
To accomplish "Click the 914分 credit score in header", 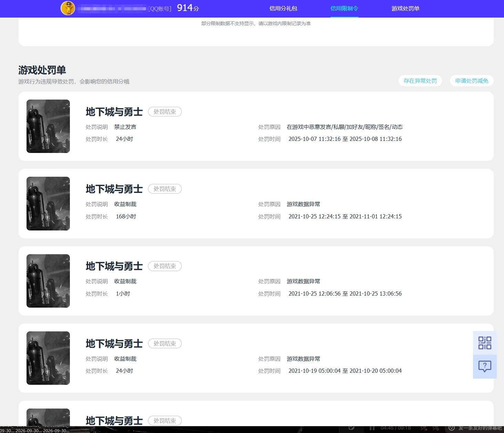I will [x=188, y=8].
